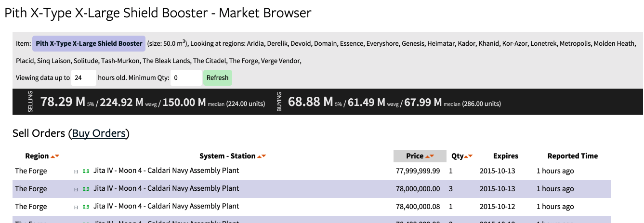Click the Region column header

tap(37, 156)
